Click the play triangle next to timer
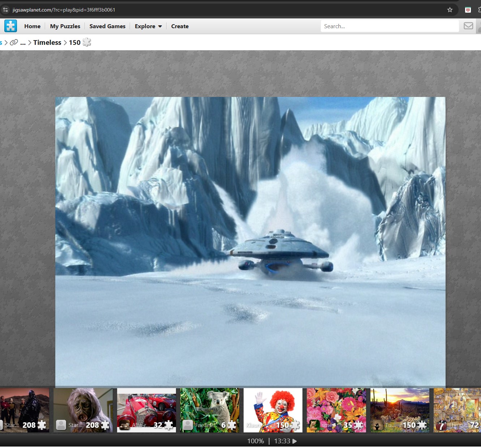Image resolution: width=481 pixels, height=448 pixels. tap(295, 441)
